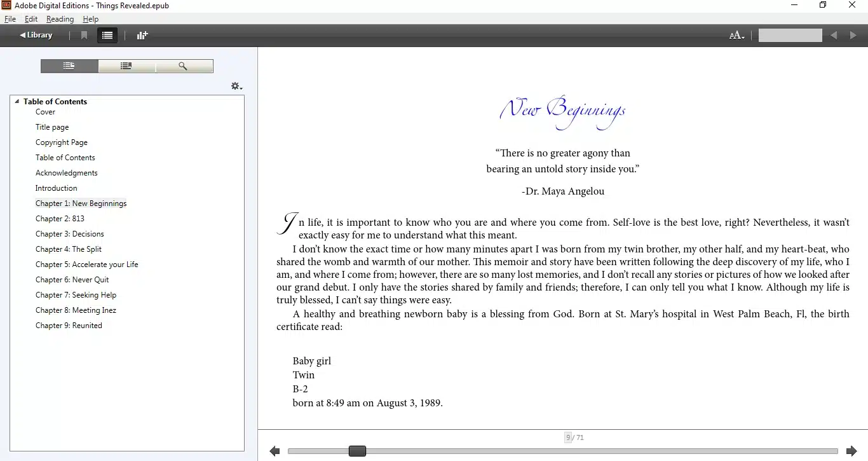Click 'born at 8:49 am' line
This screenshot has width=868, height=461.
pyautogui.click(x=367, y=403)
